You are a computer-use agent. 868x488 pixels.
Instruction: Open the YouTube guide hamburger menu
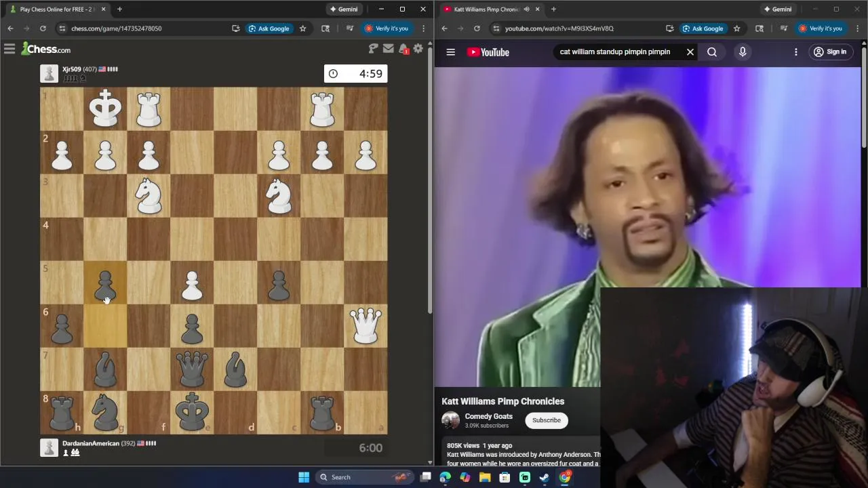point(450,52)
